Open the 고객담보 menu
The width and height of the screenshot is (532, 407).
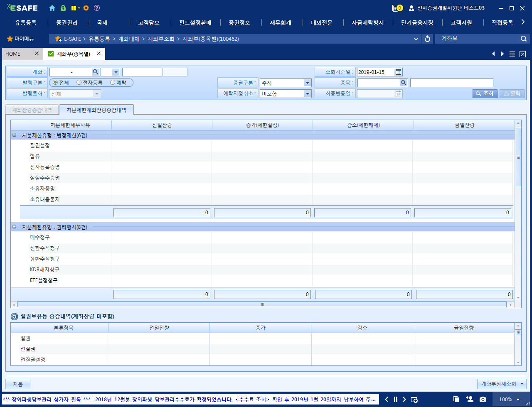[149, 23]
